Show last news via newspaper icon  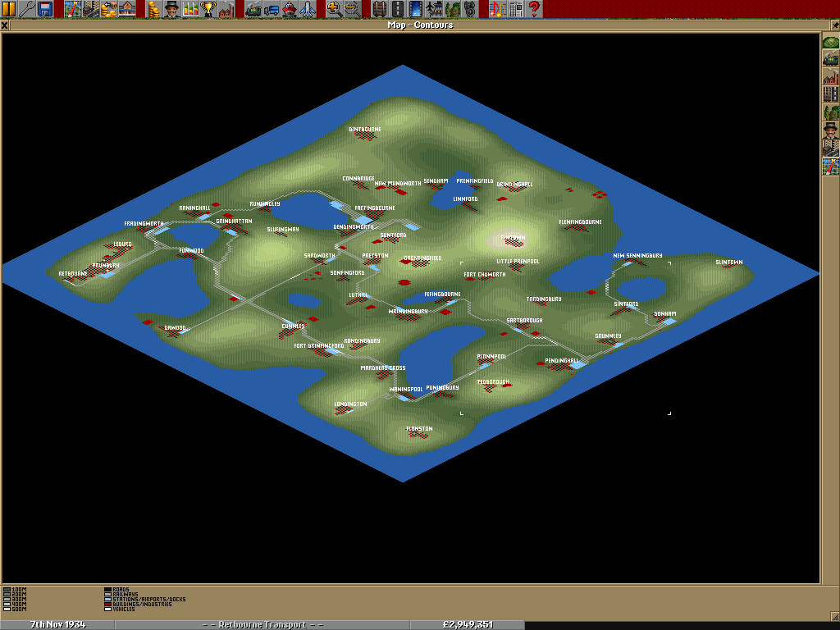515,8
